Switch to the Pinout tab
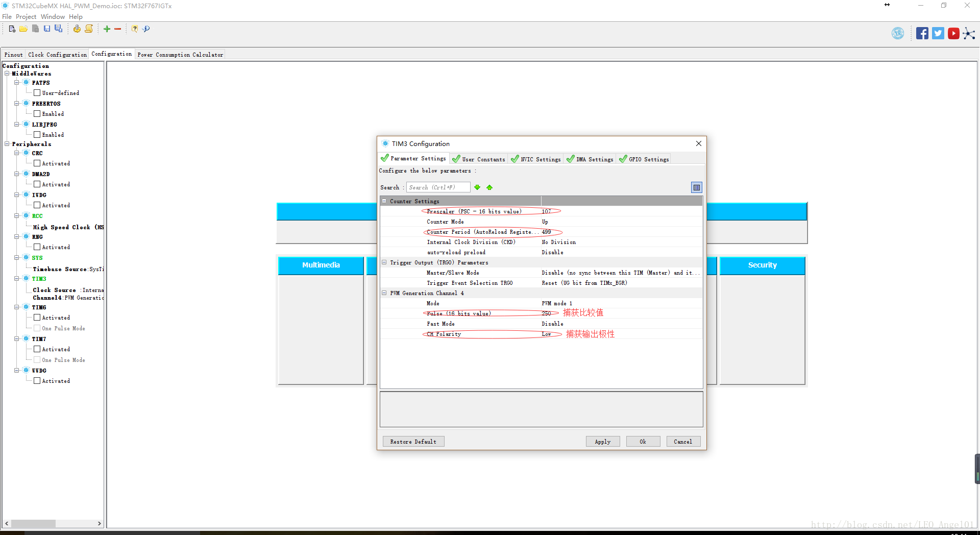Image resolution: width=980 pixels, height=535 pixels. 13,55
